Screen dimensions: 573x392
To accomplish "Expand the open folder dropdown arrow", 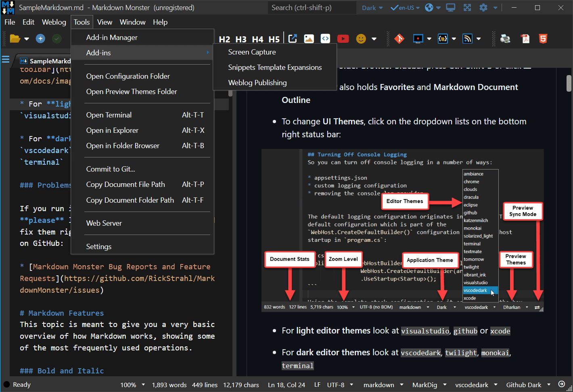I will point(27,39).
